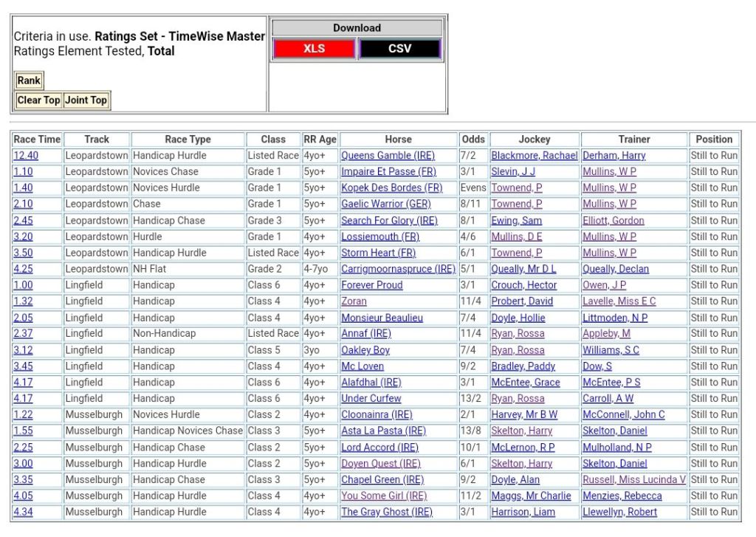Open horse Lossiemouth (FR) link

coord(379,236)
